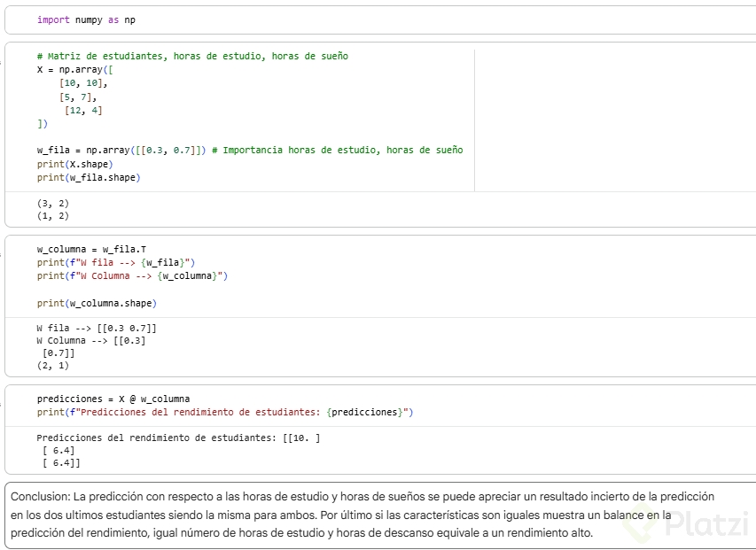Viewport: 756px width, 550px height.
Task: Click the print W fila f-string line
Action: coord(115,262)
